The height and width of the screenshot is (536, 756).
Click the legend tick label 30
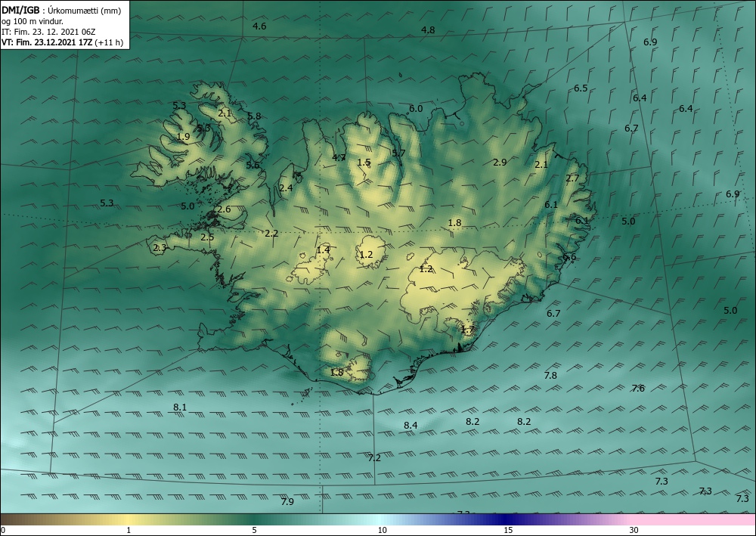click(634, 531)
